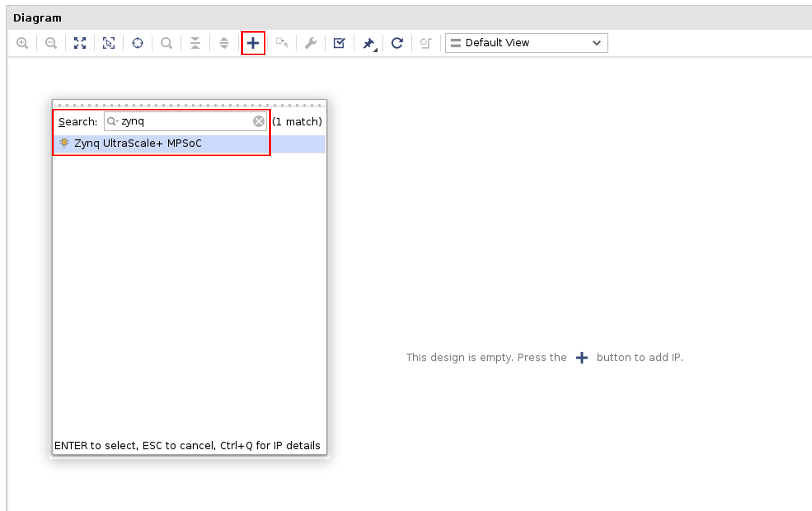812x511 pixels.
Task: Click plus icon in empty design message
Action: [582, 357]
